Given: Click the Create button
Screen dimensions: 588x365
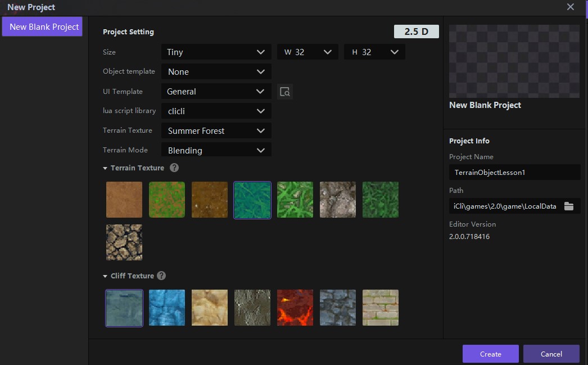Looking at the screenshot, I should 490,354.
